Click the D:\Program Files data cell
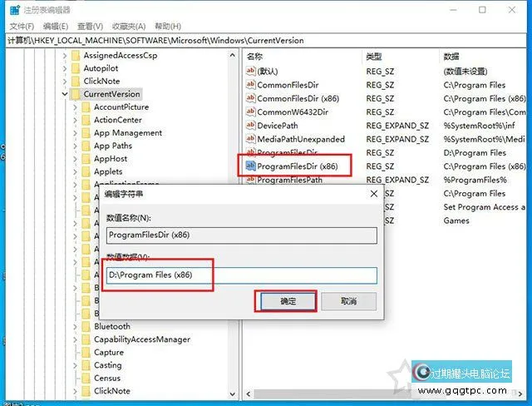 point(475,153)
